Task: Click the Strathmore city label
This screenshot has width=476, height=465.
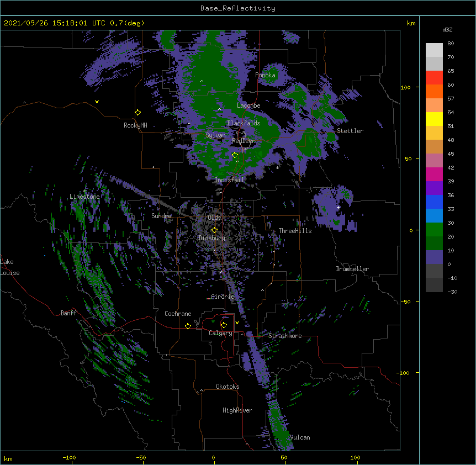Action: tap(285, 336)
